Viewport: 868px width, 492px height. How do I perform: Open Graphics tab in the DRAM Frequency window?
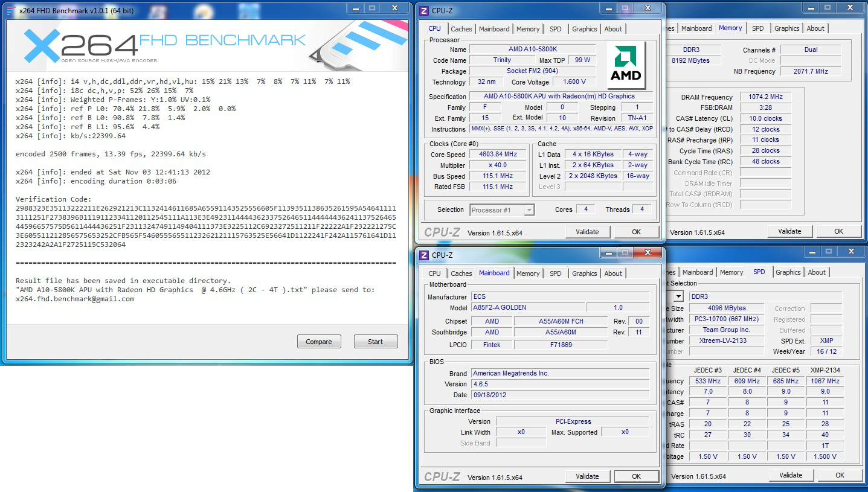(786, 28)
